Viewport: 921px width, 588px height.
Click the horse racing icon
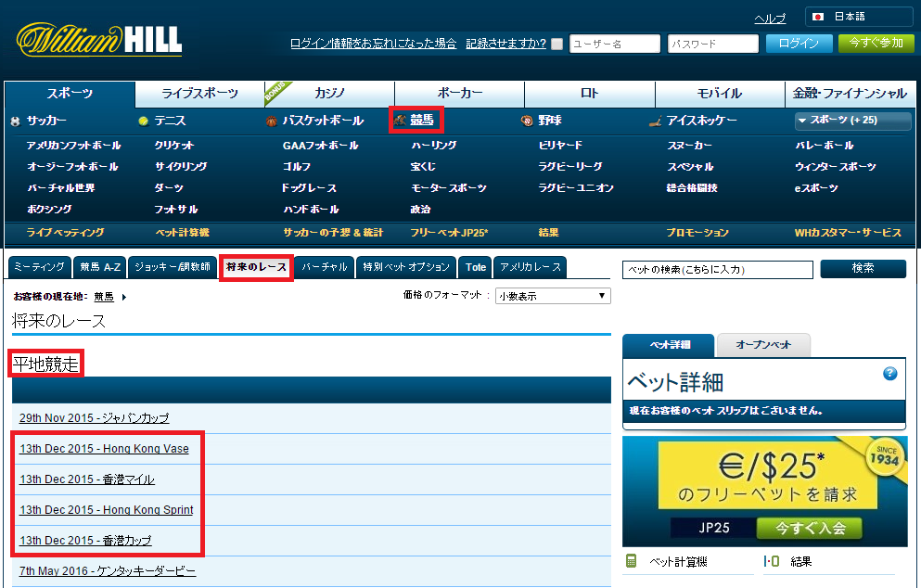[x=400, y=121]
